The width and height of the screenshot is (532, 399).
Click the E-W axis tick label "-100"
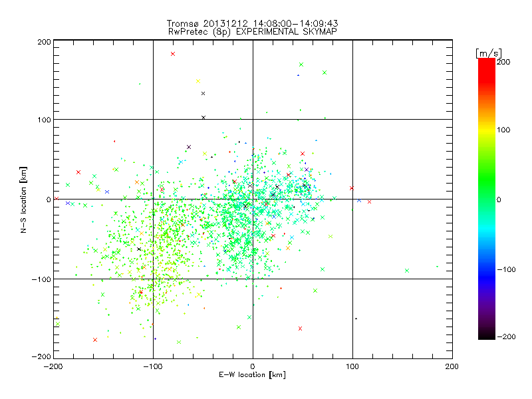click(153, 366)
